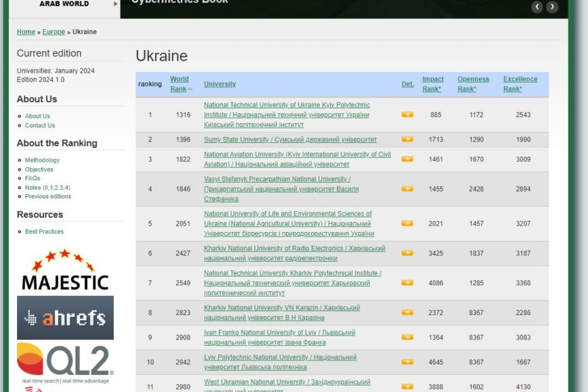
Task: Sort by Excellence Rank column header
Action: [x=520, y=84]
